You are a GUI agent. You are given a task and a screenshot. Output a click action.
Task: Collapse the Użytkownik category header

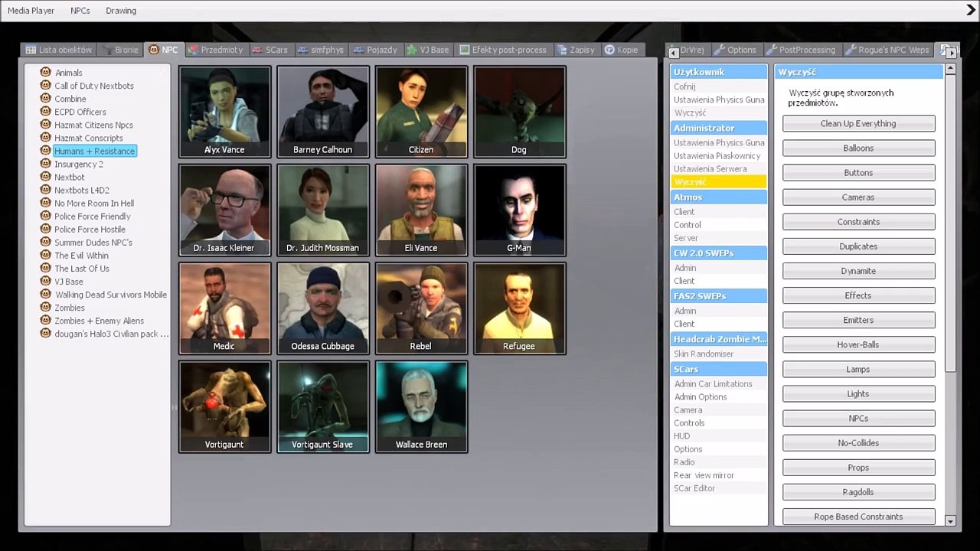(x=718, y=72)
